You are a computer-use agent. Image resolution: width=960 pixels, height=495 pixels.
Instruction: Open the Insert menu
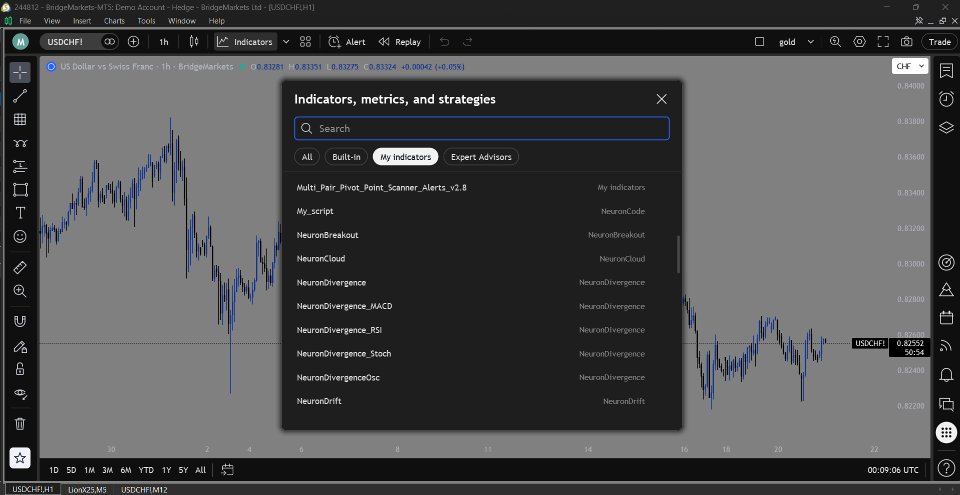pos(82,21)
